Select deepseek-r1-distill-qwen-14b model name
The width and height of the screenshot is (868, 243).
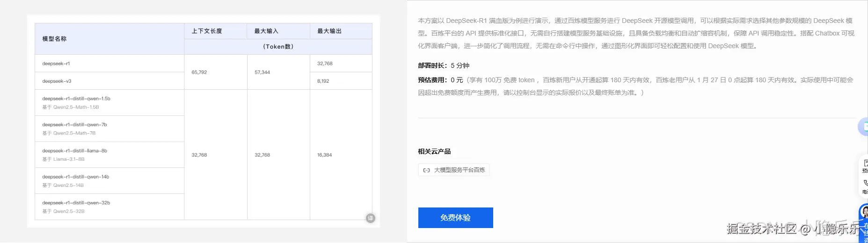click(x=76, y=177)
